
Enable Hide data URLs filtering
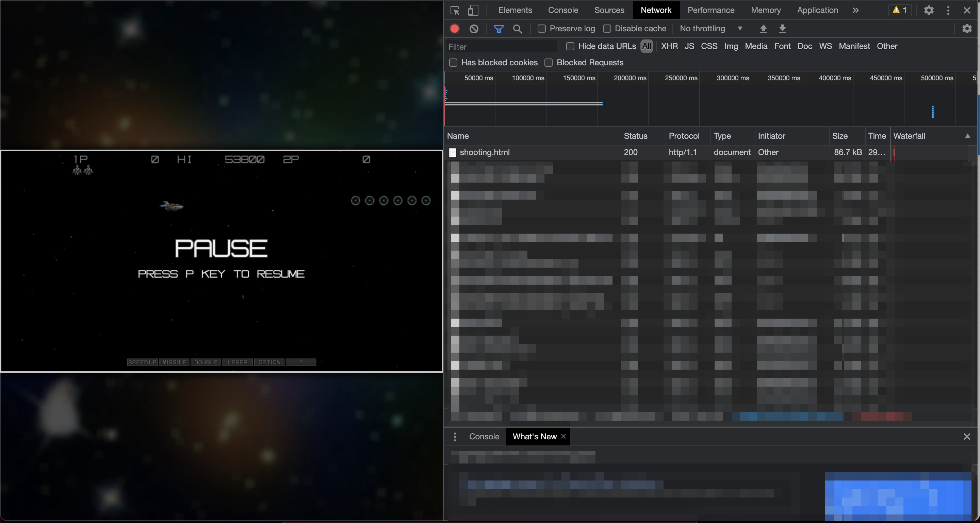570,46
